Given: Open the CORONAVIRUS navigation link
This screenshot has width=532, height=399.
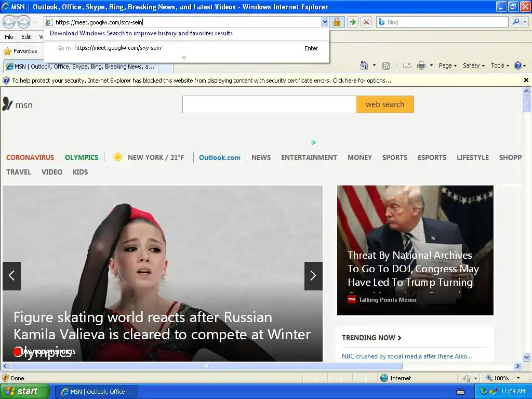Looking at the screenshot, I should click(x=30, y=157).
